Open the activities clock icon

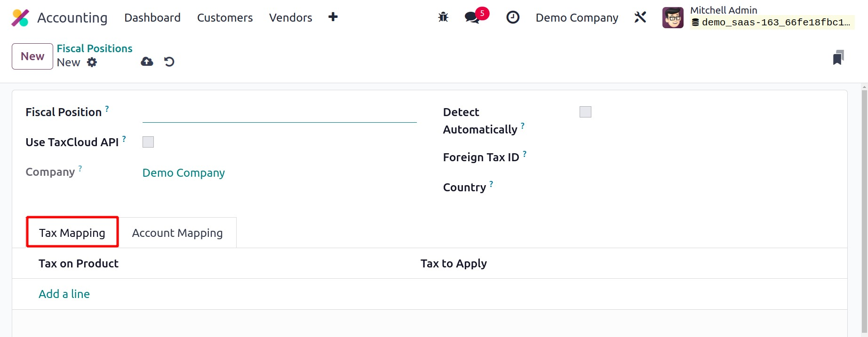(512, 17)
